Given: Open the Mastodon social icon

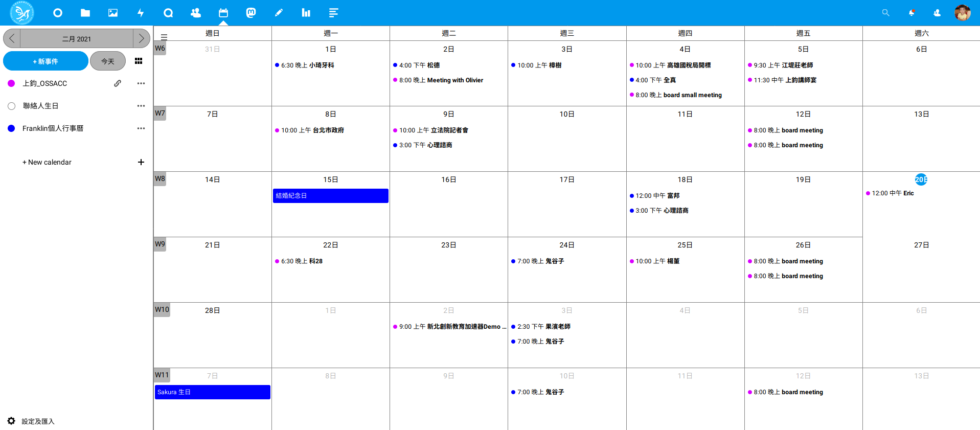Looking at the screenshot, I should pos(251,13).
